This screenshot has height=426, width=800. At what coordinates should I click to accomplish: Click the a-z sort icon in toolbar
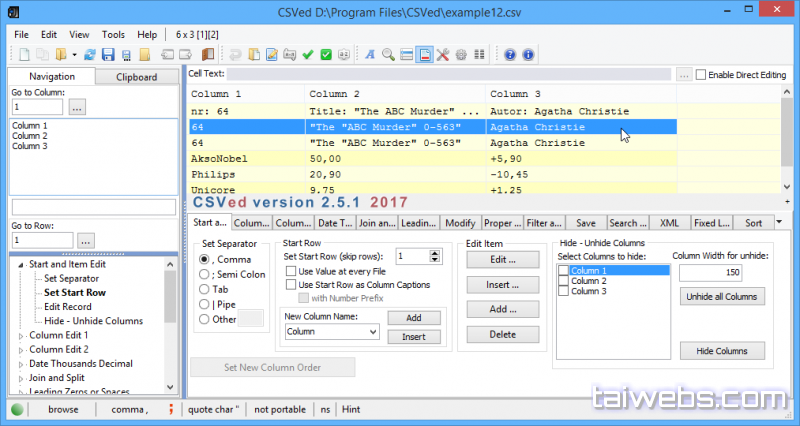click(x=344, y=55)
